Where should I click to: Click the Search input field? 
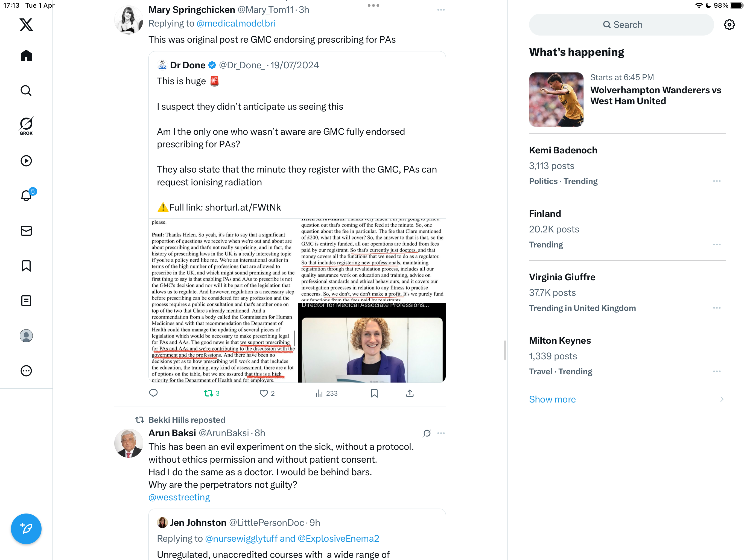pyautogui.click(x=621, y=25)
